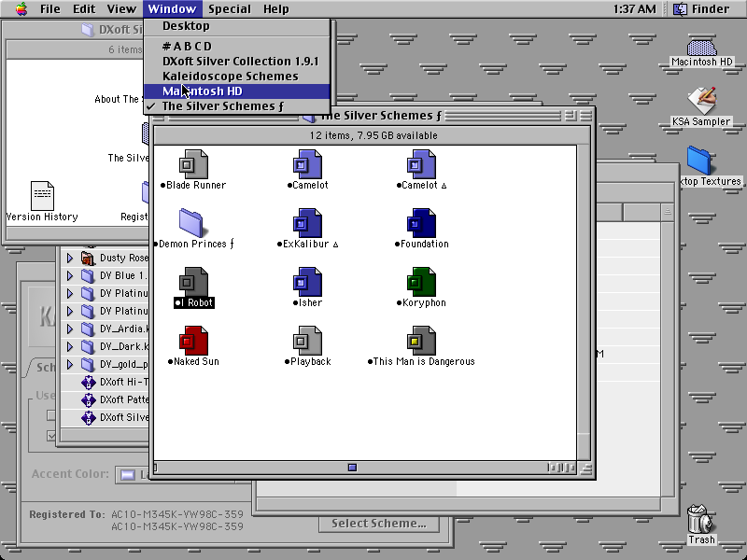Choose Macintosh HD in Window menu
This screenshot has height=560, width=747.
pyautogui.click(x=237, y=91)
